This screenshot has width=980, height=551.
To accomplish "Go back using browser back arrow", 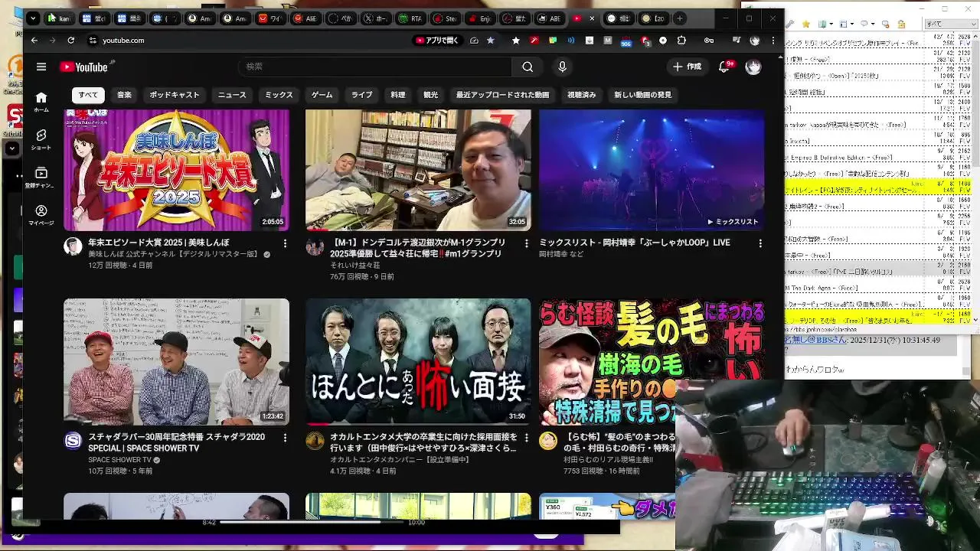I will [34, 40].
